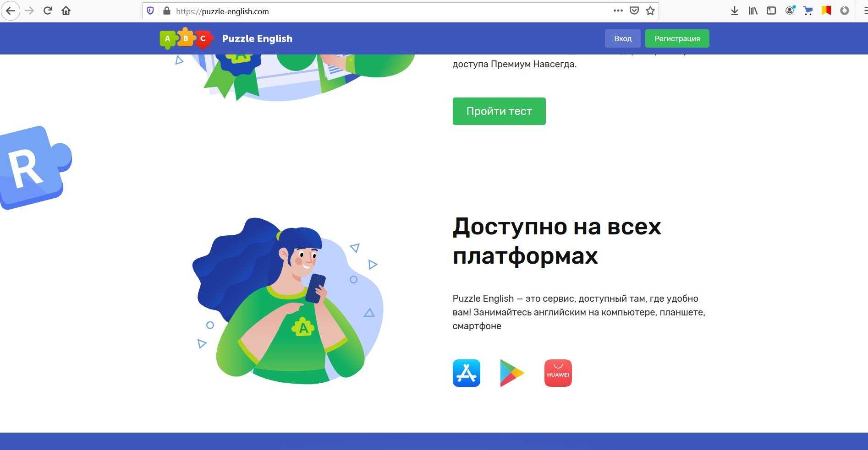Go to the browser home page icon
Viewport: 868px width, 450px height.
(x=66, y=11)
